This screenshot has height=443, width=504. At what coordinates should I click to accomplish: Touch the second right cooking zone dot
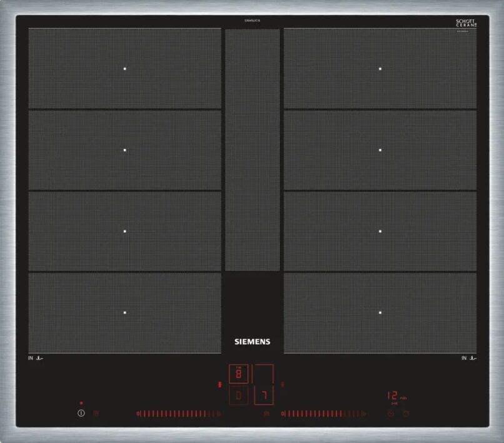click(380, 150)
